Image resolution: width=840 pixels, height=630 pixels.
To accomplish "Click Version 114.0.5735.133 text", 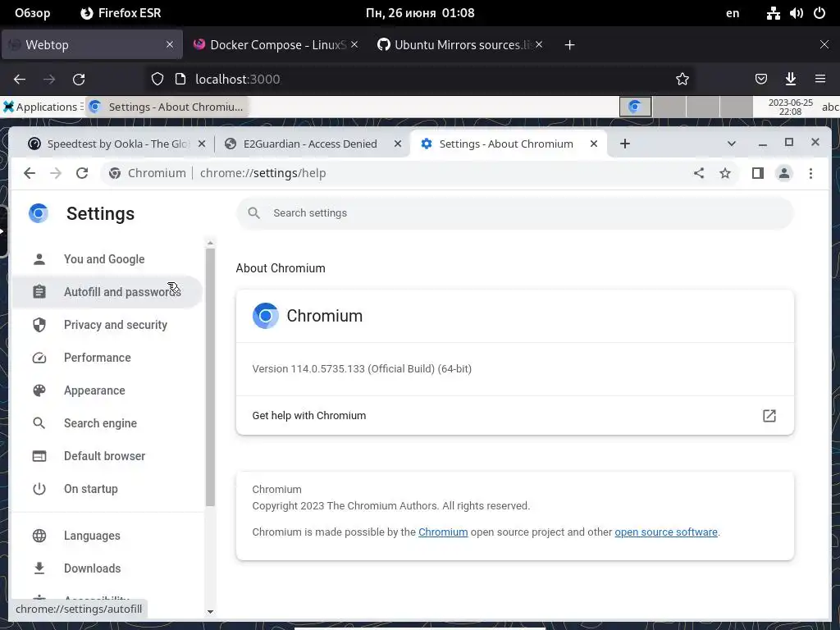I will [x=362, y=369].
